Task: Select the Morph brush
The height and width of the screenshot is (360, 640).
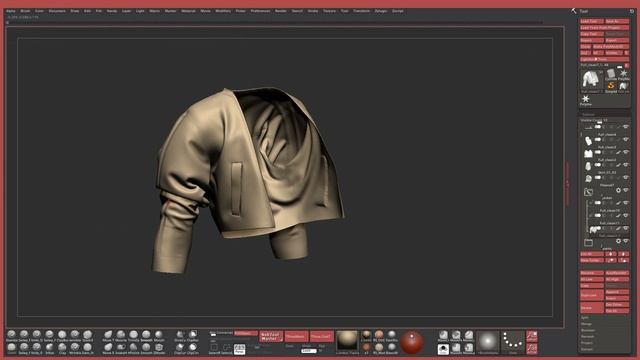Action: (159, 336)
